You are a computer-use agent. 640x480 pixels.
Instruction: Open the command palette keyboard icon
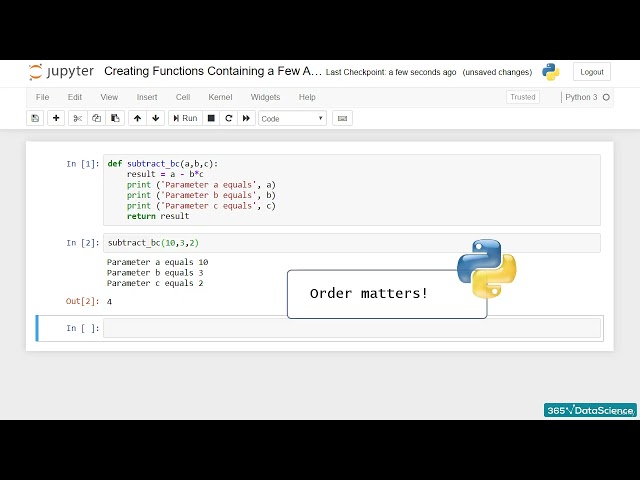[342, 118]
